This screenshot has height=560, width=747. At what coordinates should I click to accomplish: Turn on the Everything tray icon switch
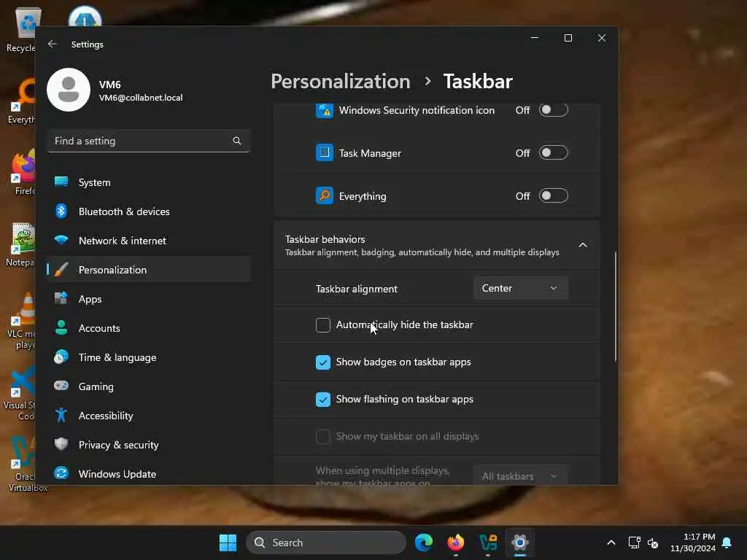553,195
